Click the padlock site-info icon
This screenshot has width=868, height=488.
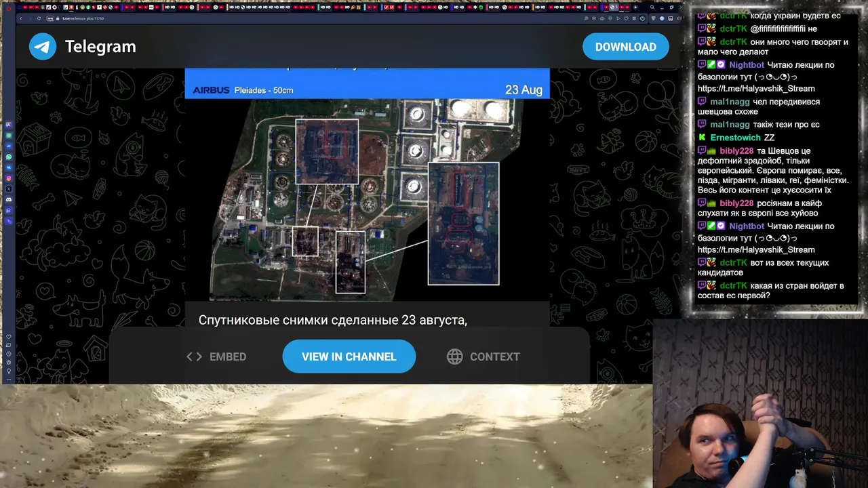[58, 18]
